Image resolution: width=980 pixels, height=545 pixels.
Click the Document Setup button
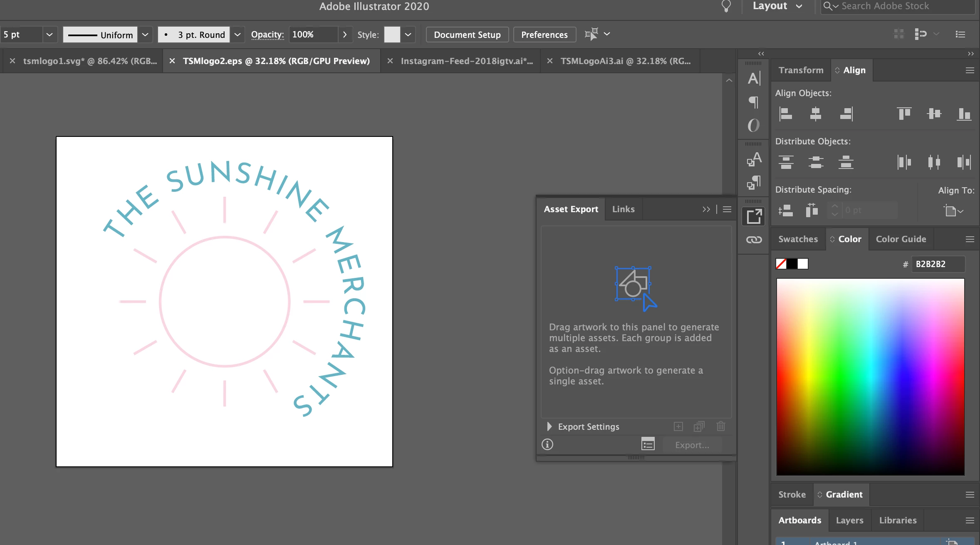point(467,35)
